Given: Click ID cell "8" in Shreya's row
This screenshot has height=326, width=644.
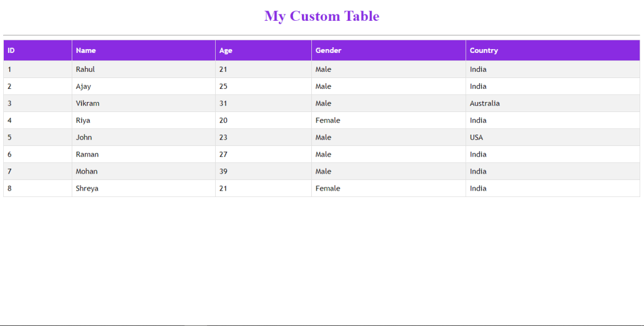Looking at the screenshot, I should (x=38, y=188).
